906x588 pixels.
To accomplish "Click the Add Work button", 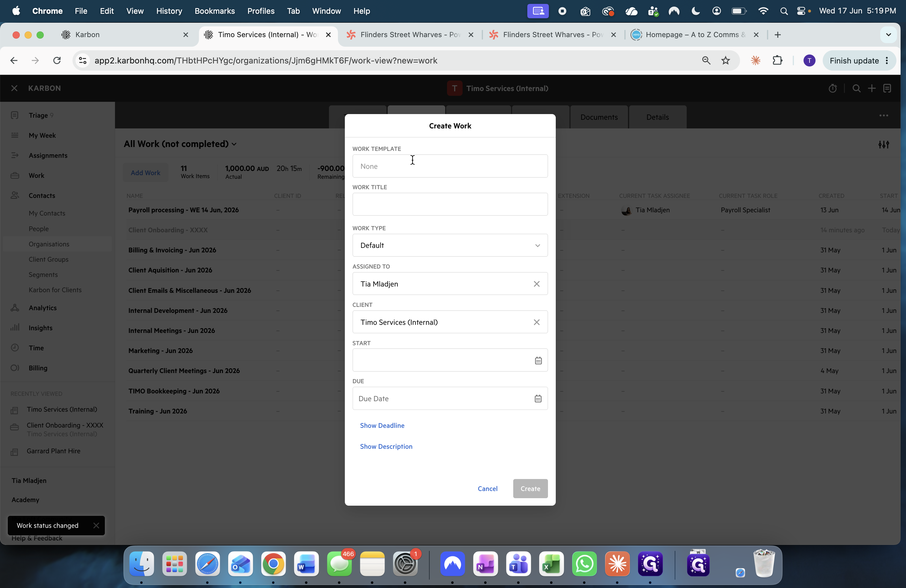I will 145,173.
